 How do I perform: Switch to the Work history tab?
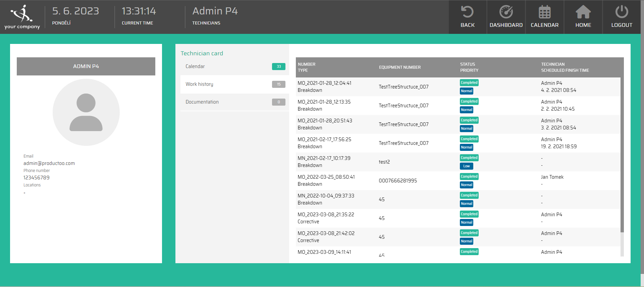[x=199, y=84]
